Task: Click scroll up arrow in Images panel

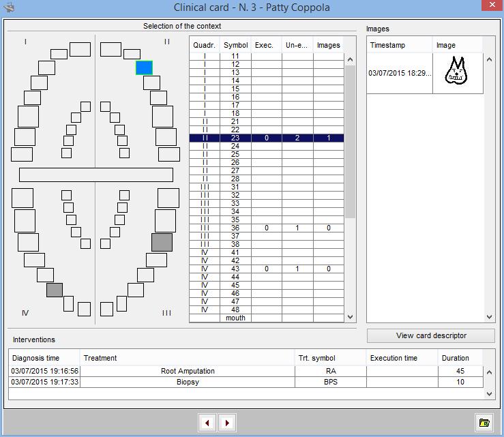Action: [x=489, y=60]
